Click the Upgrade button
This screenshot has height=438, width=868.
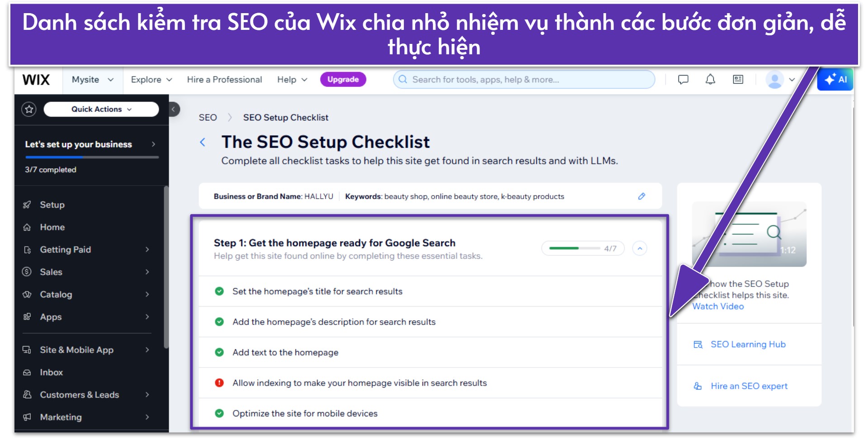click(343, 80)
